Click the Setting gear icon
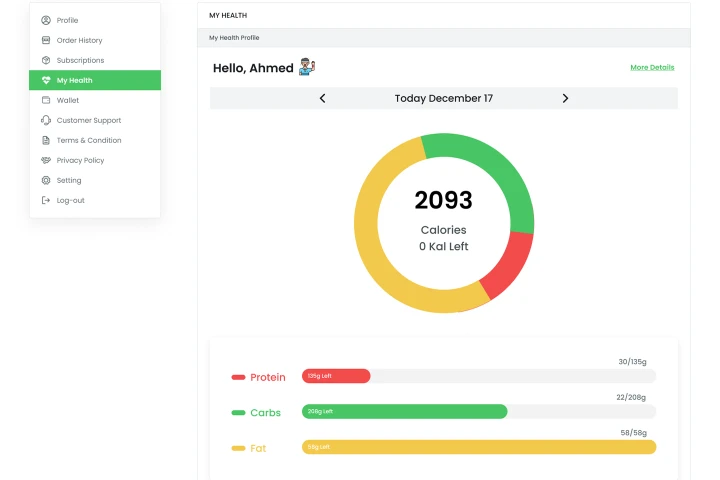Screen dimensions: 720x480 pyautogui.click(x=46, y=180)
